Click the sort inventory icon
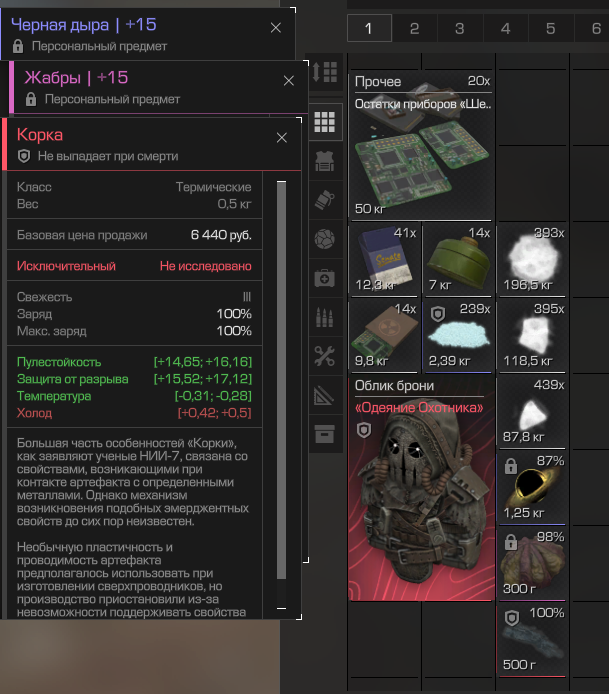This screenshot has width=609, height=694. (x=324, y=72)
